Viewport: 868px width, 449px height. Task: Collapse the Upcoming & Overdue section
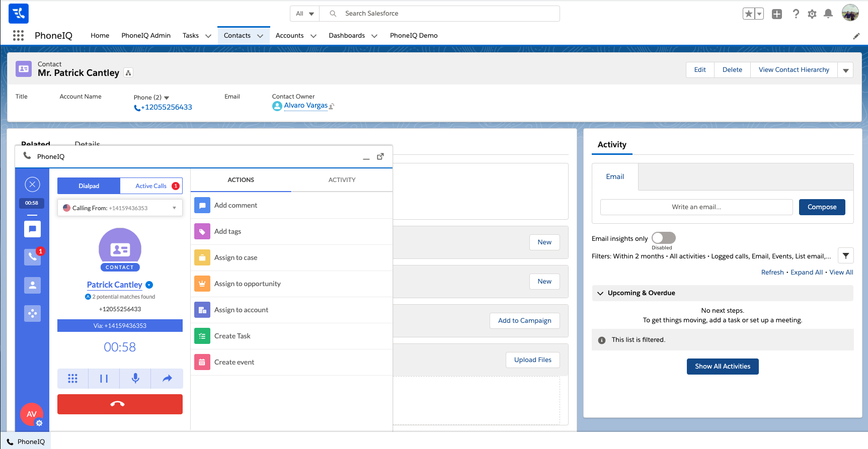[x=600, y=293]
